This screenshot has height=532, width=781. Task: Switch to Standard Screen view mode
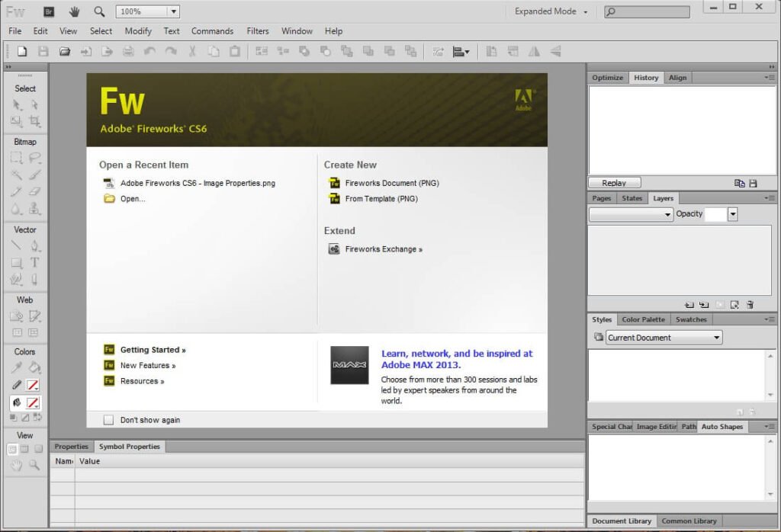[12, 449]
